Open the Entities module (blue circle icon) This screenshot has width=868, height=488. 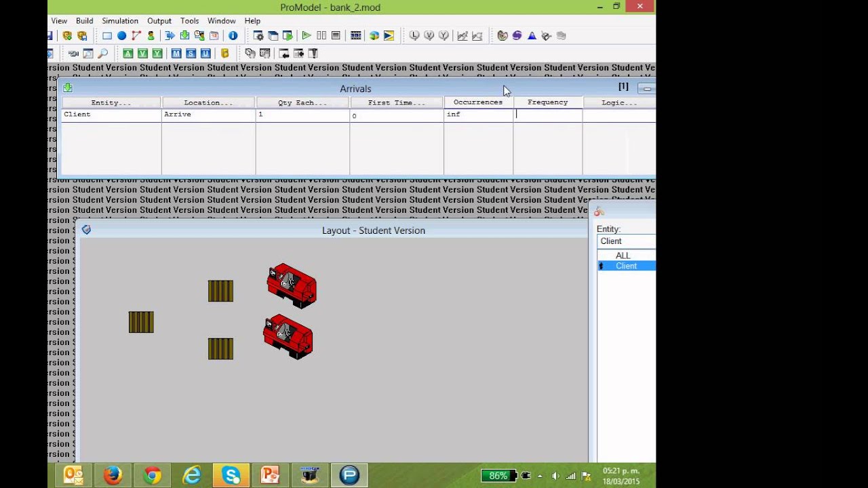(122, 36)
